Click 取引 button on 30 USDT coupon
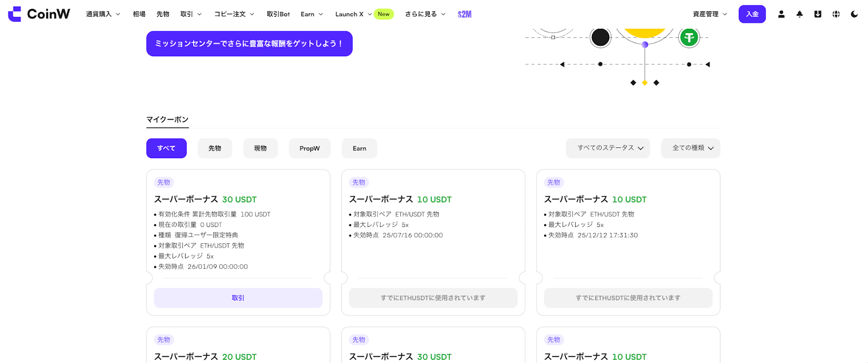 point(238,298)
